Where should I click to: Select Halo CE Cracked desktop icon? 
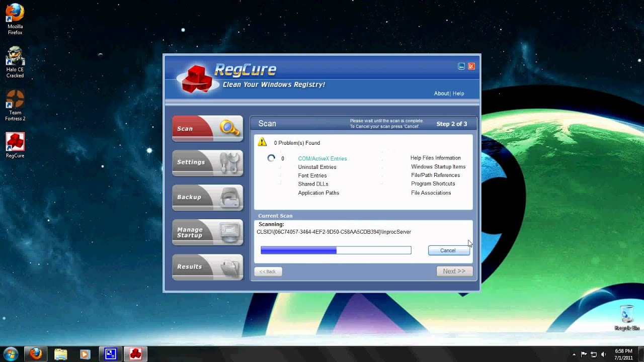(15, 62)
